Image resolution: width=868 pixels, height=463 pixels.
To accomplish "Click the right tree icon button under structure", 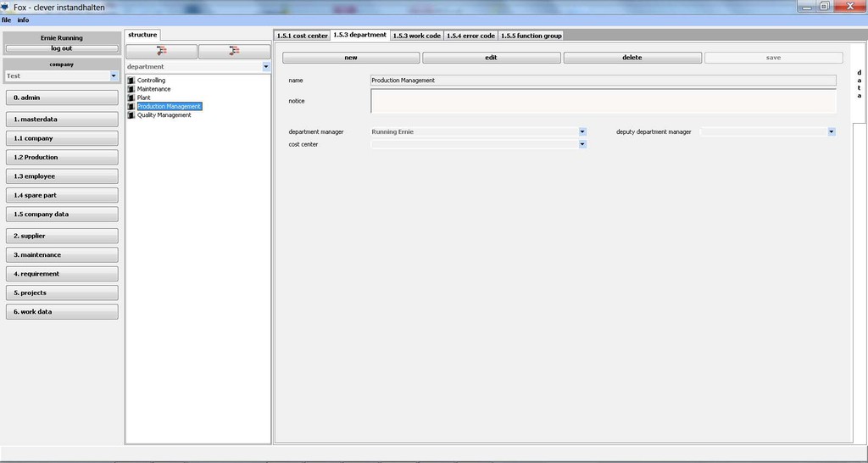I will (234, 52).
